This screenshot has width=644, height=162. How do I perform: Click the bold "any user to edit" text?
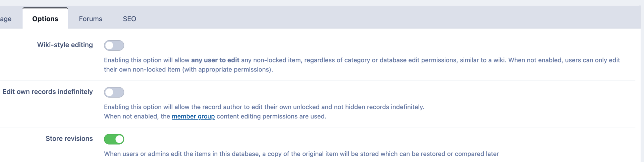click(x=215, y=60)
